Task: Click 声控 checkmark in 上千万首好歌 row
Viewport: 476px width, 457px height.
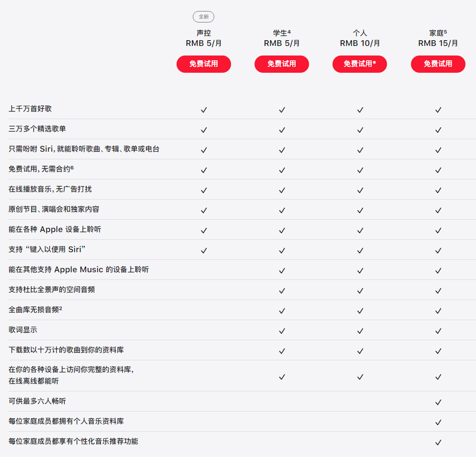Action: pyautogui.click(x=204, y=110)
